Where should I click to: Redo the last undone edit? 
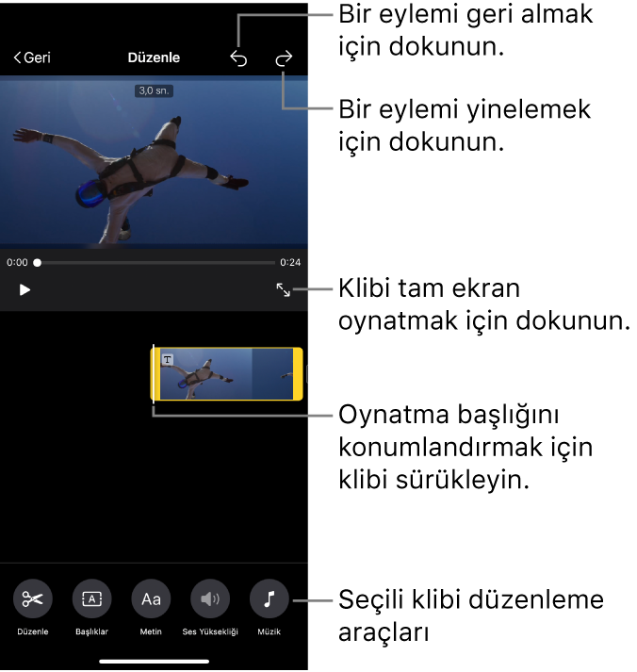(x=284, y=58)
